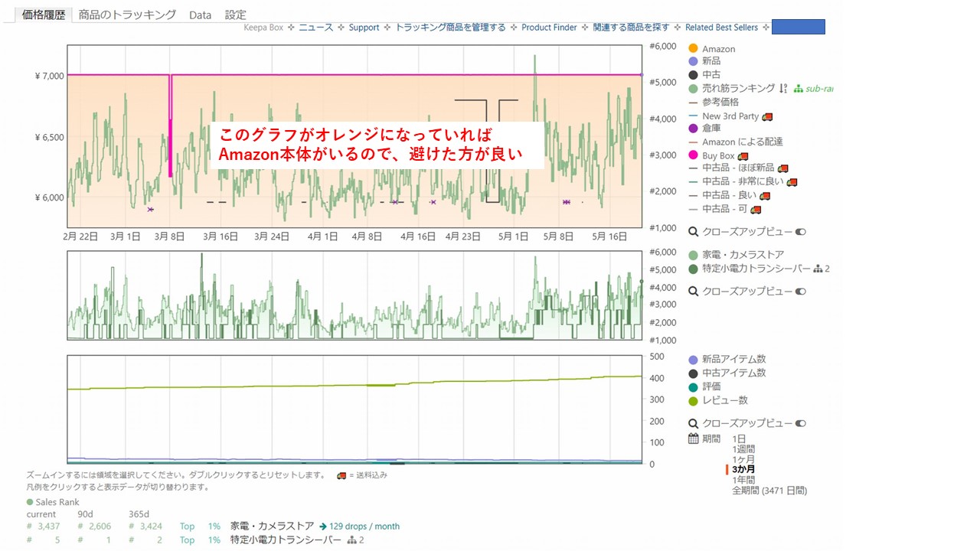Viewport: 980px width, 551px height.
Task: Toggle 中古品 - 可 legend entry
Action: [x=717, y=209]
